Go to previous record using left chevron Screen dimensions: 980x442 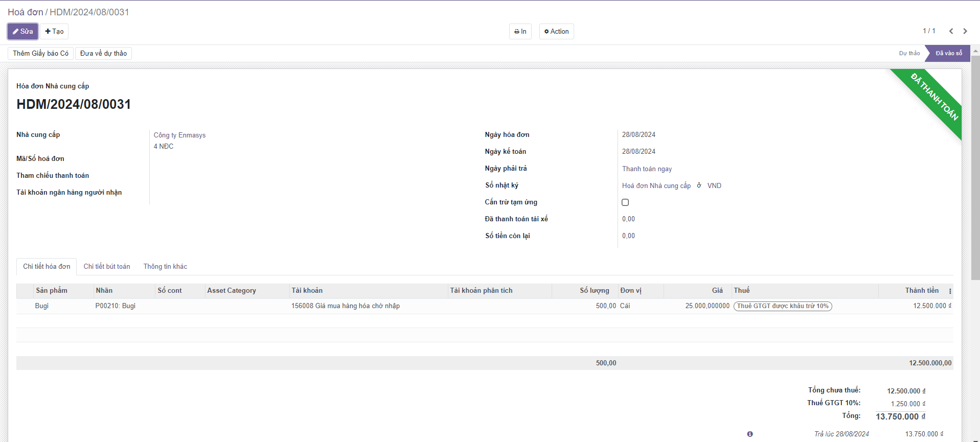[951, 31]
